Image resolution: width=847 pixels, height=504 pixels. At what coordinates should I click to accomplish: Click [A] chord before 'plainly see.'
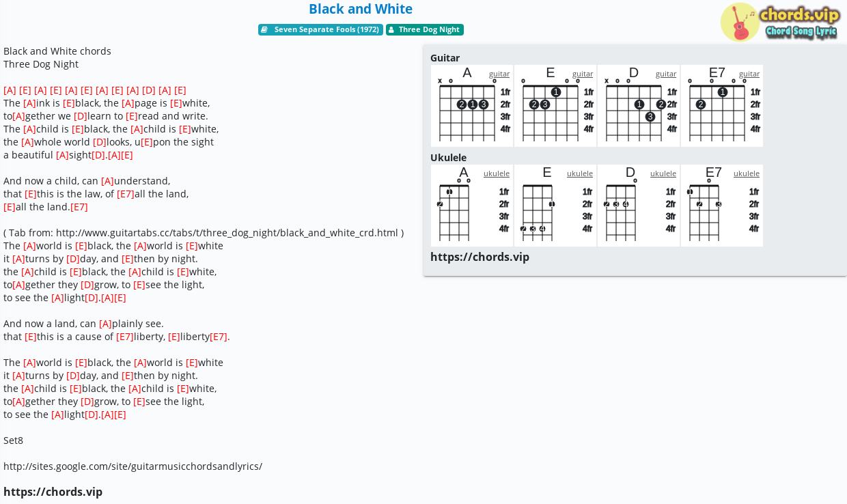coord(105,324)
